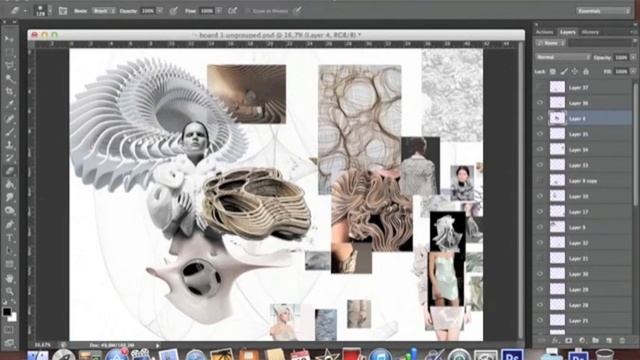Hide Layer 4 with eye icon
The width and height of the screenshot is (640, 360).
click(540, 118)
